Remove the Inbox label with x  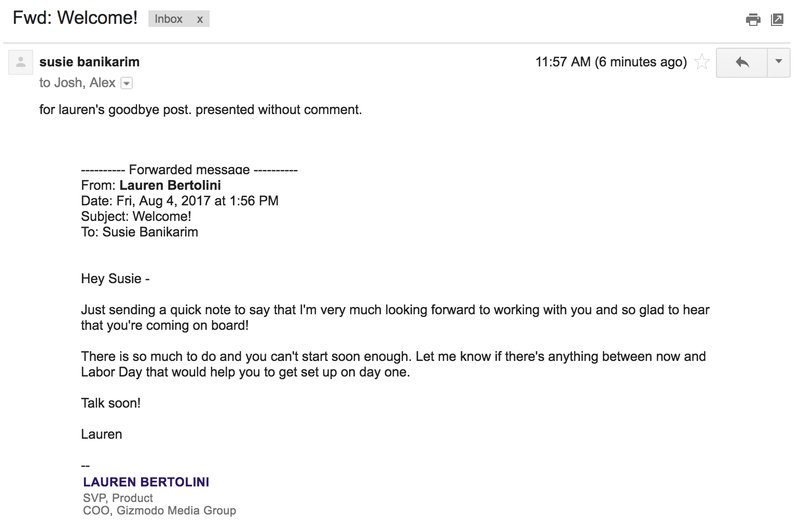199,19
